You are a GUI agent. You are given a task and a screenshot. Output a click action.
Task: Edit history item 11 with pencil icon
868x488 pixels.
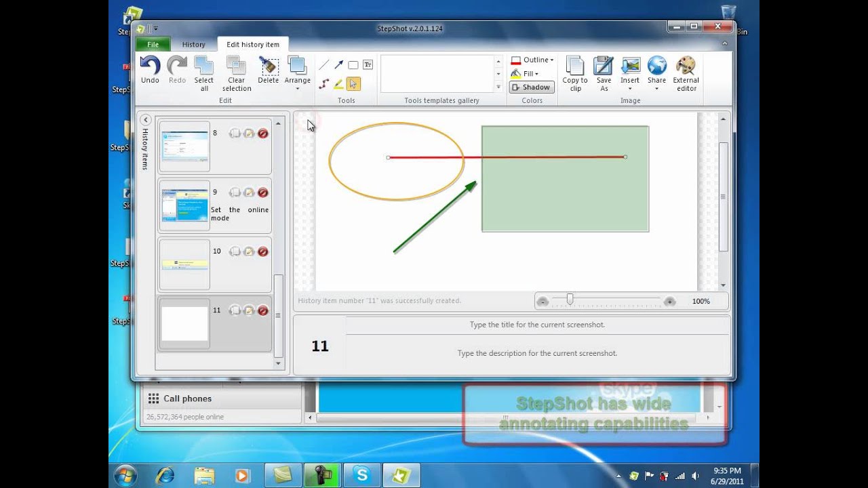click(x=249, y=310)
